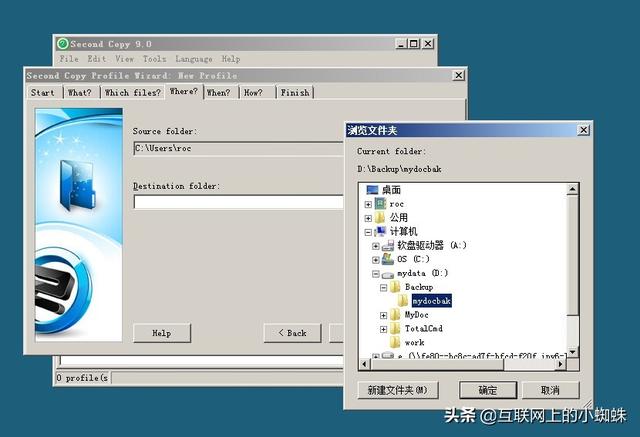This screenshot has height=437, width=640.
Task: Click the desktop icon beside 桌面
Action: click(x=372, y=190)
